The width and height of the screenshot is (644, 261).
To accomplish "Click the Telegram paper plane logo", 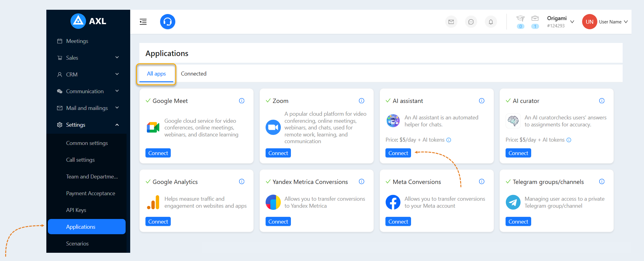I will 513,202.
